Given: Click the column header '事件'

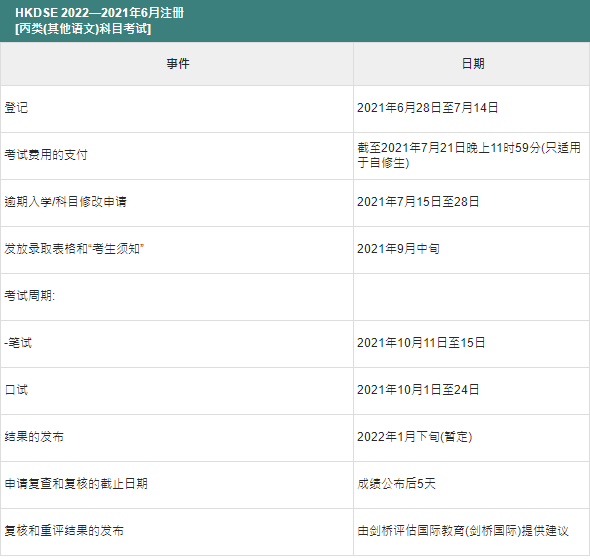Looking at the screenshot, I should click(x=178, y=64).
